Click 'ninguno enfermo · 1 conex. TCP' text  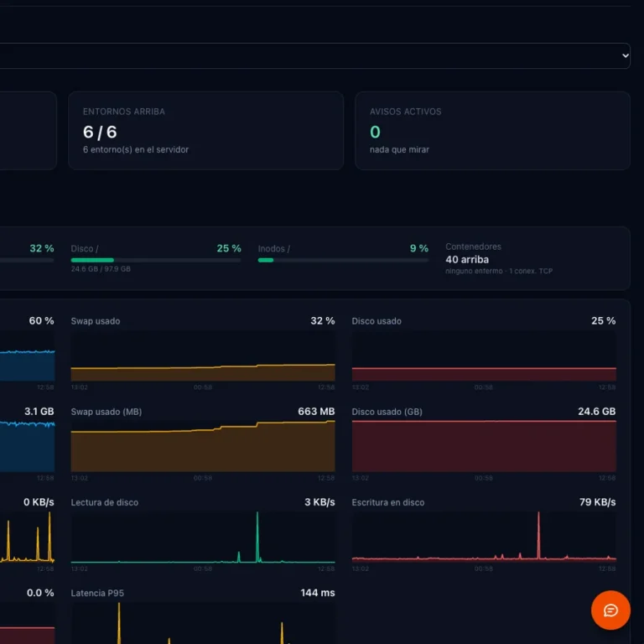[499, 271]
